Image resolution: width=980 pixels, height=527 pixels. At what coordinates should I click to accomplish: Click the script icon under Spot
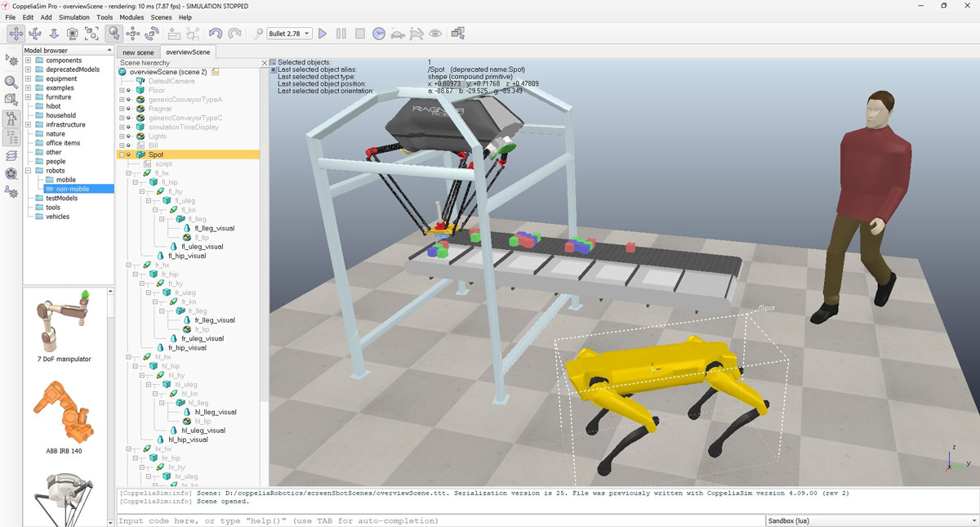(x=149, y=164)
